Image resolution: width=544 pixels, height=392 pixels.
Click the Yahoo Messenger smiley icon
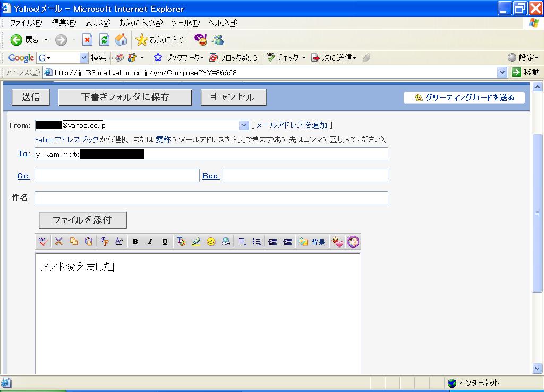click(x=200, y=40)
